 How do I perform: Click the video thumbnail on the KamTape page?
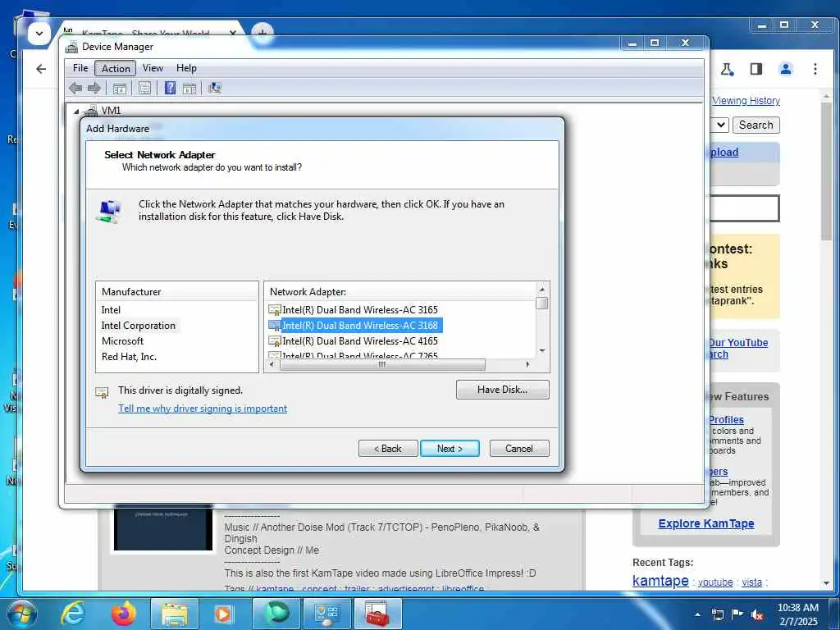163,527
